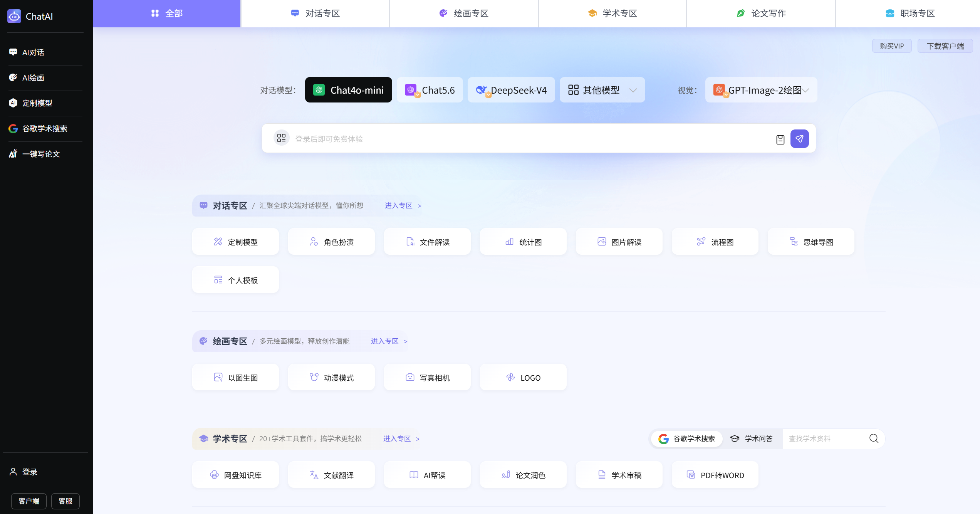Click the ChatAI robot logo

pyautogui.click(x=14, y=16)
